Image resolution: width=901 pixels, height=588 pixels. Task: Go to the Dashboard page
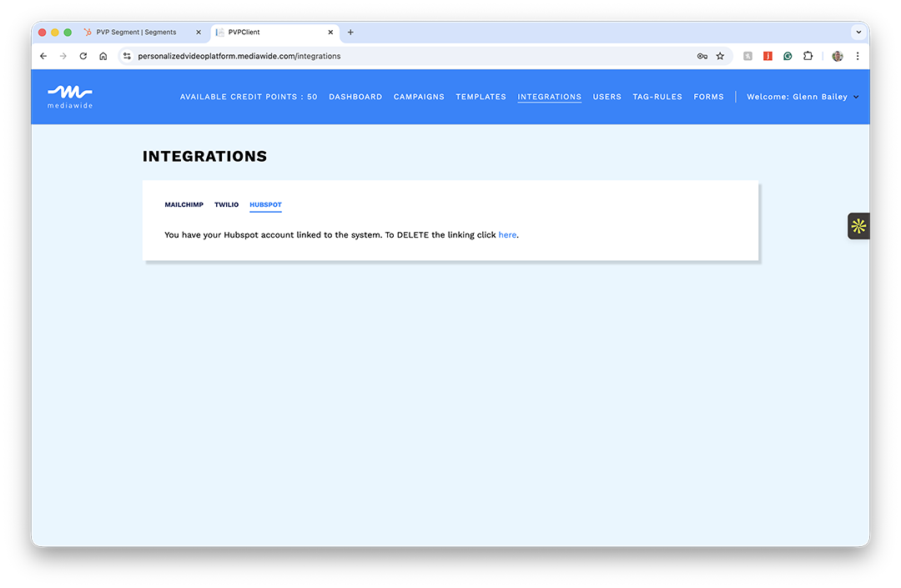(355, 97)
